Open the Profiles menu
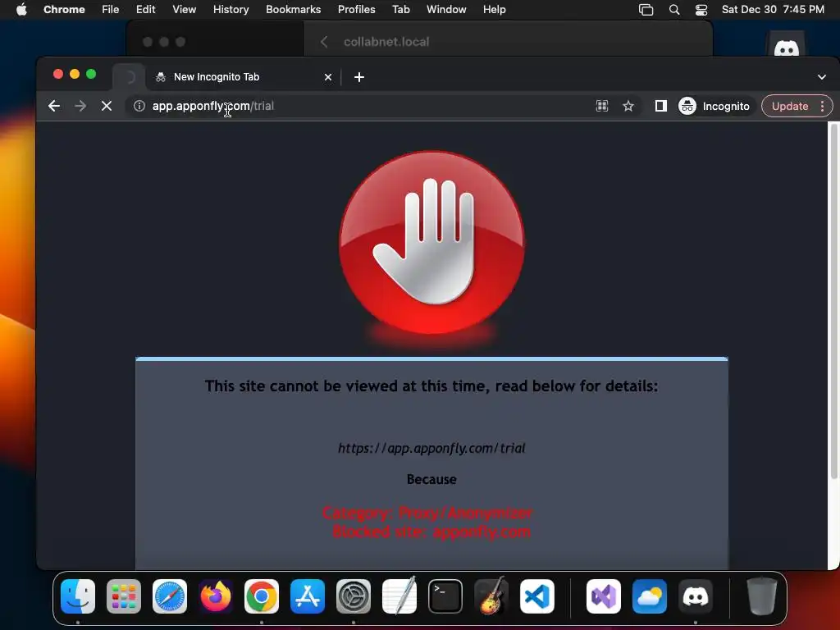 [357, 10]
